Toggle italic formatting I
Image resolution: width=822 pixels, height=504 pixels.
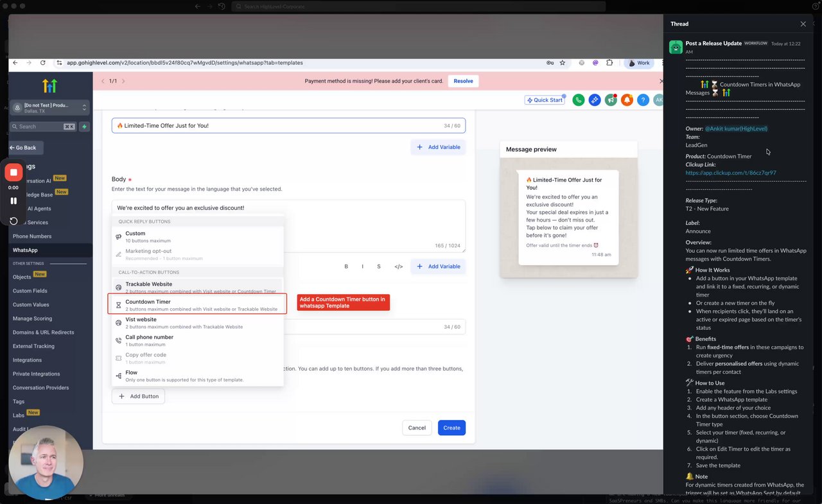point(362,266)
